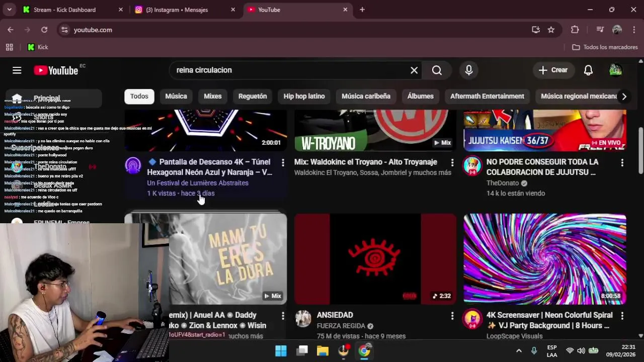This screenshot has width=644, height=362.
Task: Click the page vertical scrollbar
Action: (x=640, y=152)
